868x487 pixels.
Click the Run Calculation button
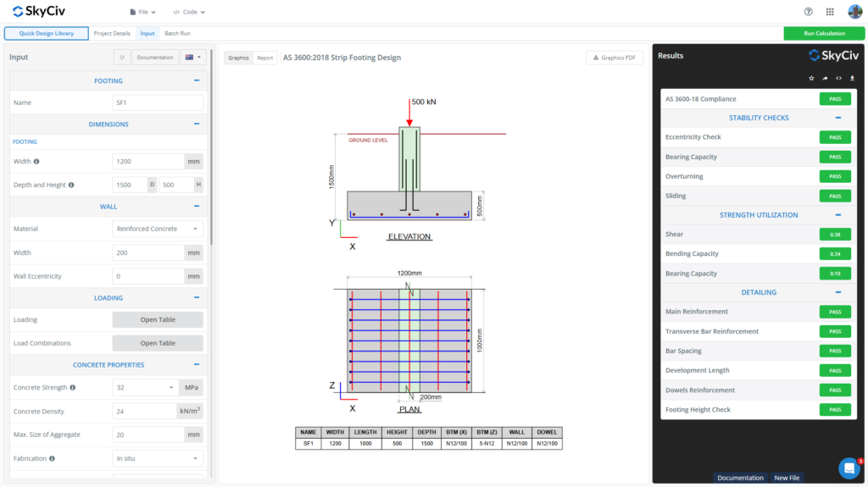coord(824,33)
